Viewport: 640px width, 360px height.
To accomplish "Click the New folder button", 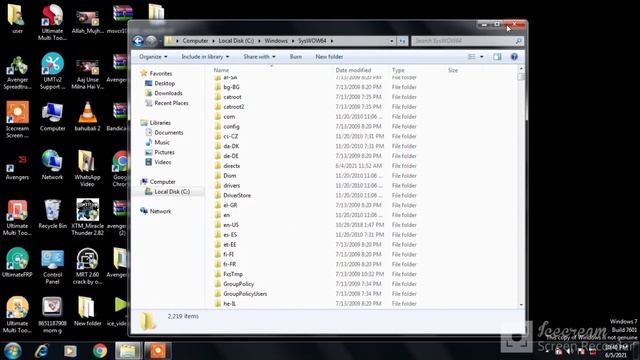I will [x=329, y=57].
